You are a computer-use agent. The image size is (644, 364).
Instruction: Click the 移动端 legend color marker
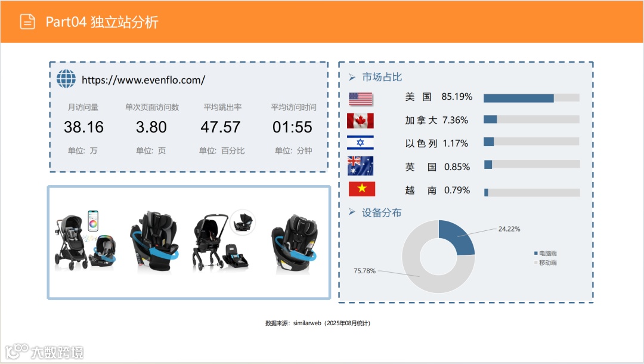(535, 263)
